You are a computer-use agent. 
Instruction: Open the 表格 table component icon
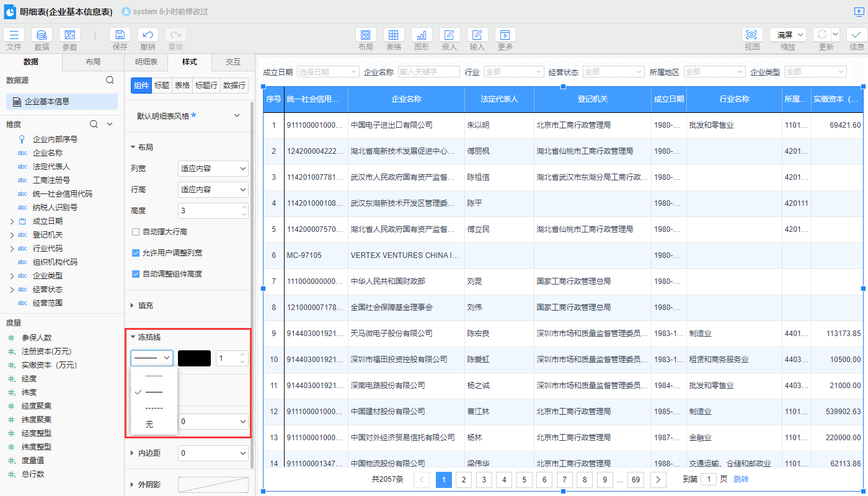[394, 35]
